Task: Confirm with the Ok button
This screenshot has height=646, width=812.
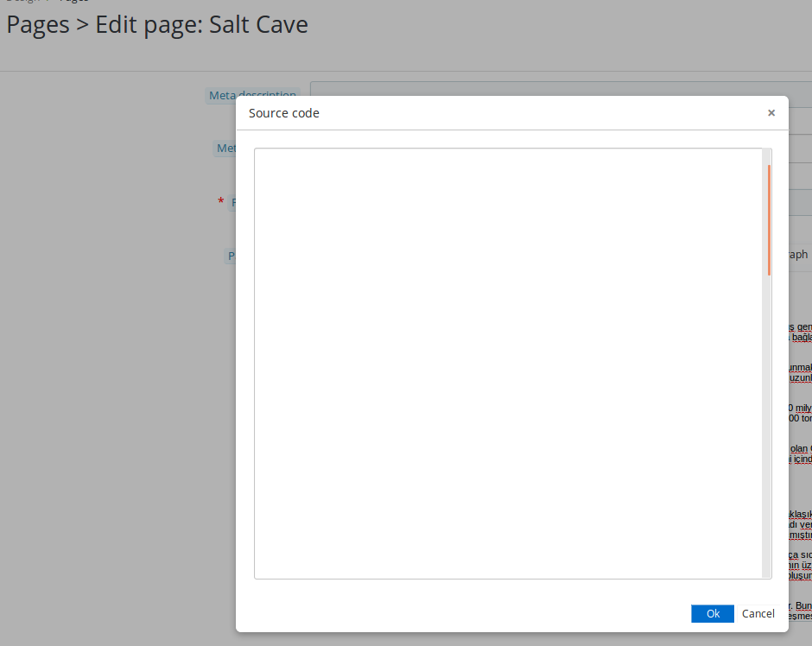Action: coord(713,613)
